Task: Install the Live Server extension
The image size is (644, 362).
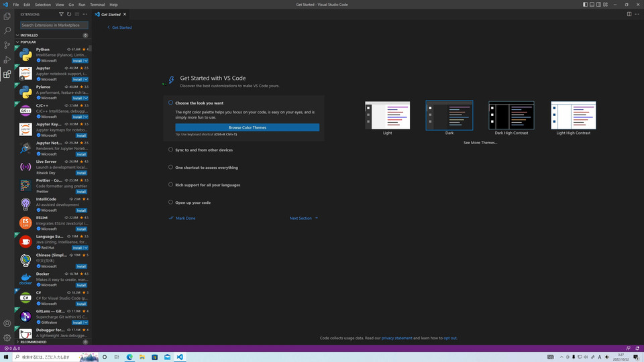Action: (x=81, y=173)
